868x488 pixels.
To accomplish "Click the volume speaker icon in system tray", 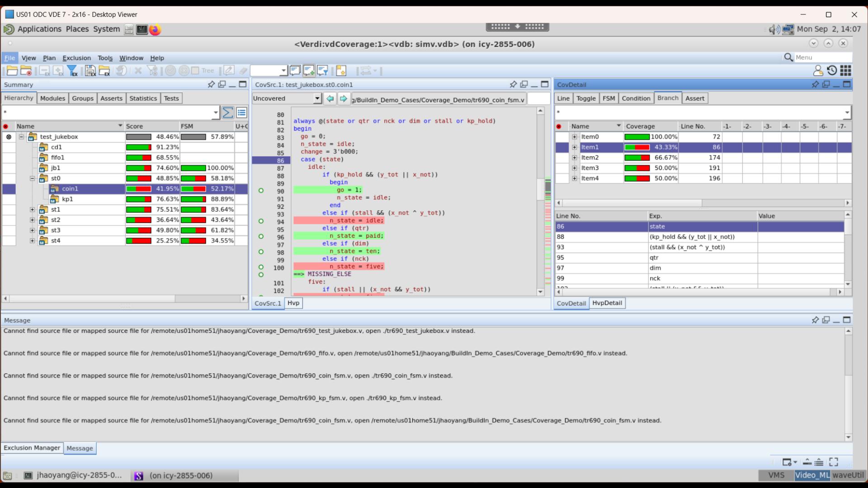I will click(774, 30).
